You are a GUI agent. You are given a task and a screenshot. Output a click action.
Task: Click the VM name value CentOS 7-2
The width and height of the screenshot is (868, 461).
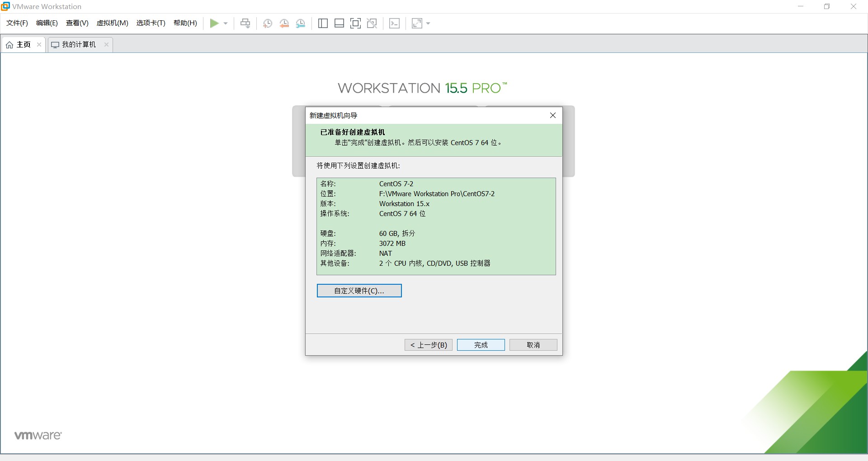pos(396,184)
